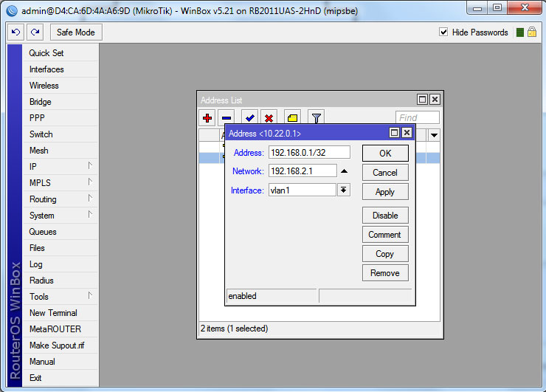Viewport: 546px width, 392px height.
Task: Click the padlock icon at top right
Action: point(531,32)
